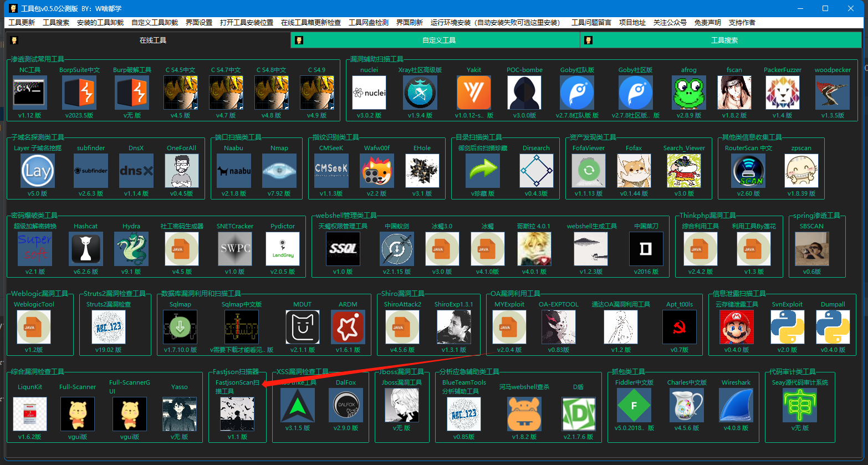The width and height of the screenshot is (868, 465).
Task: Launch the fscan tool icon
Action: click(734, 93)
